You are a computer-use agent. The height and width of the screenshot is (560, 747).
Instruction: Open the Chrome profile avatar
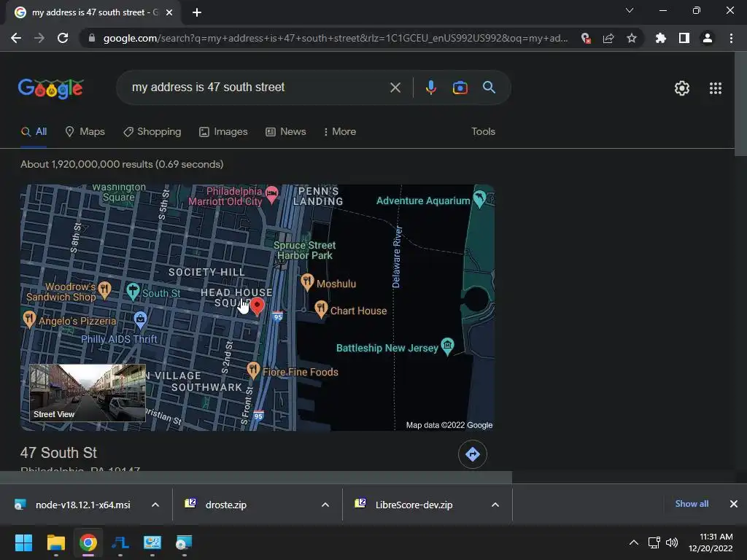tap(708, 38)
